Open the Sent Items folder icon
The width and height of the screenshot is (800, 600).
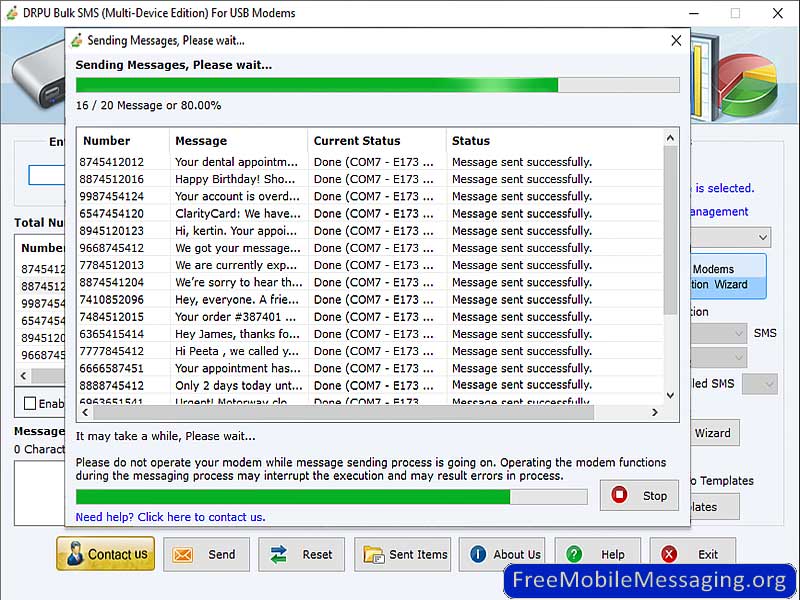click(373, 555)
